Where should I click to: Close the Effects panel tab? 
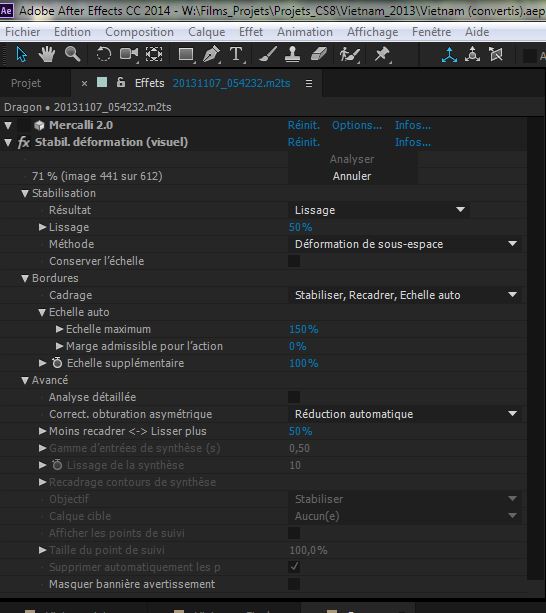click(84, 83)
